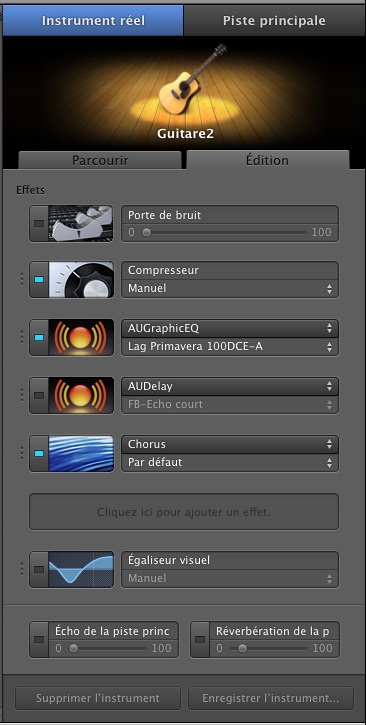Open the AUDelay effect icon

[x=81, y=395]
